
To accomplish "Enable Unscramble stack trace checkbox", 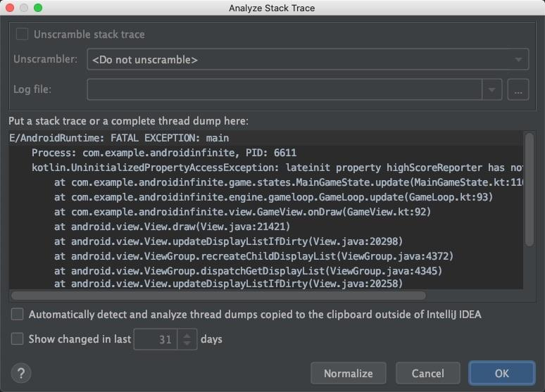I will click(23, 34).
